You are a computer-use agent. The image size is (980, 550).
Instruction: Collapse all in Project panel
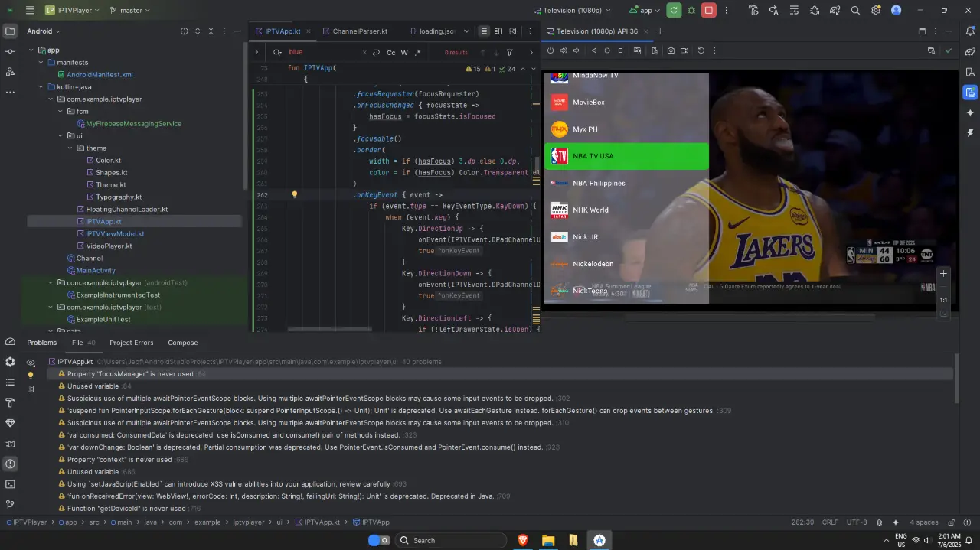pos(211,31)
